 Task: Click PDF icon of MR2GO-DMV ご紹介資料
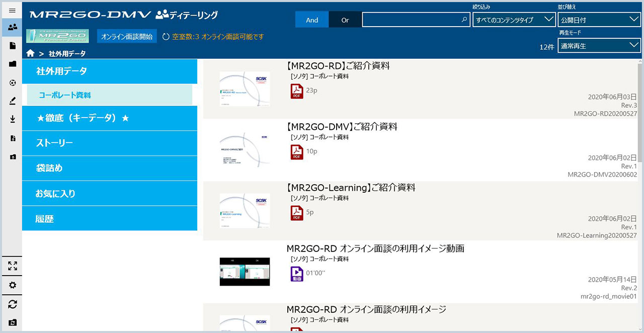(297, 152)
